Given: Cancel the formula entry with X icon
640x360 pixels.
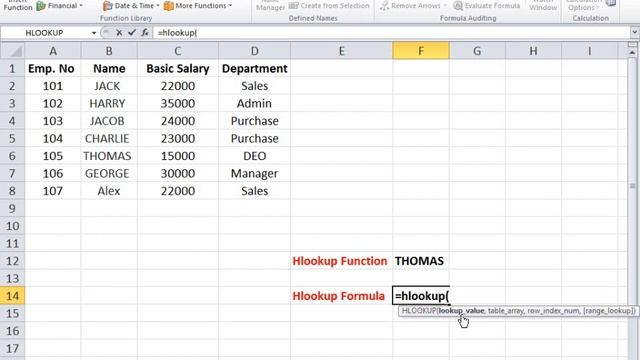Looking at the screenshot, I should coord(119,33).
